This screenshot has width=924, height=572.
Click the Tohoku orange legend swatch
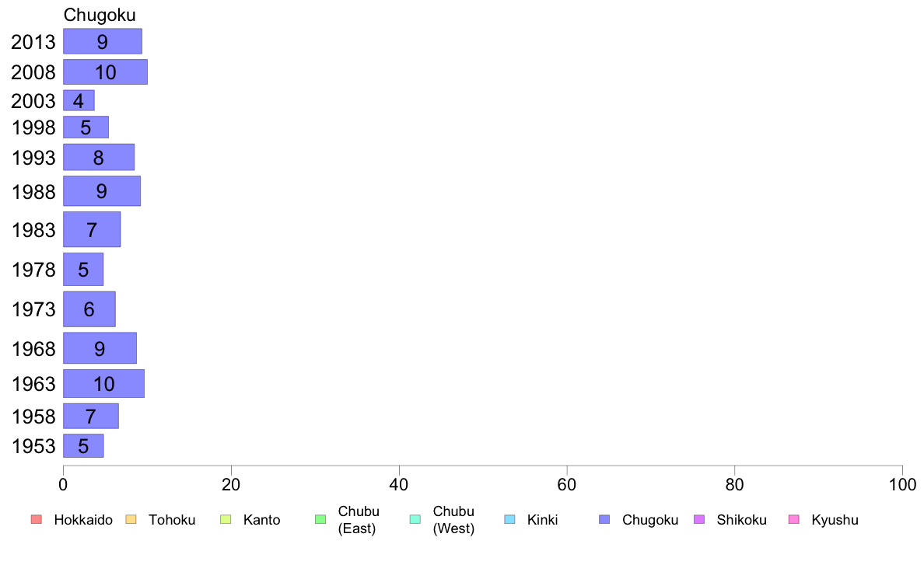pyautogui.click(x=131, y=520)
